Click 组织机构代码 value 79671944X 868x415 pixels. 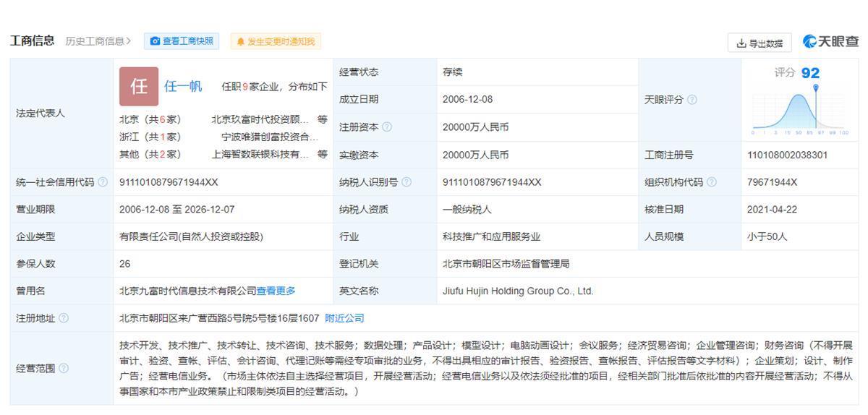click(772, 182)
